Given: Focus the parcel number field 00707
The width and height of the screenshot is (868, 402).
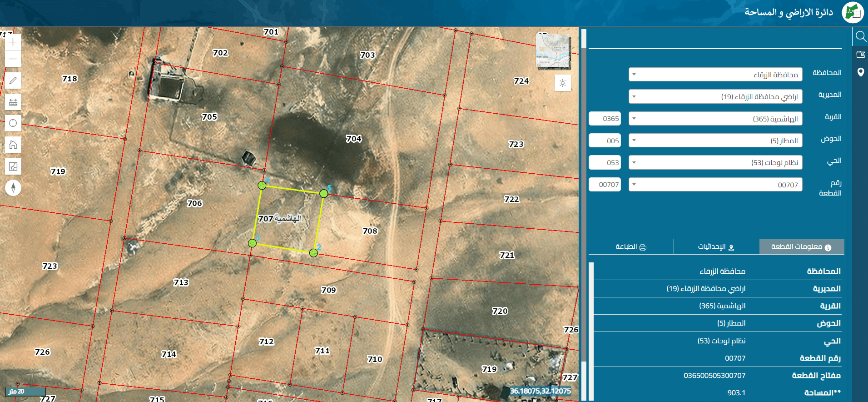Looking at the screenshot, I should point(605,185).
